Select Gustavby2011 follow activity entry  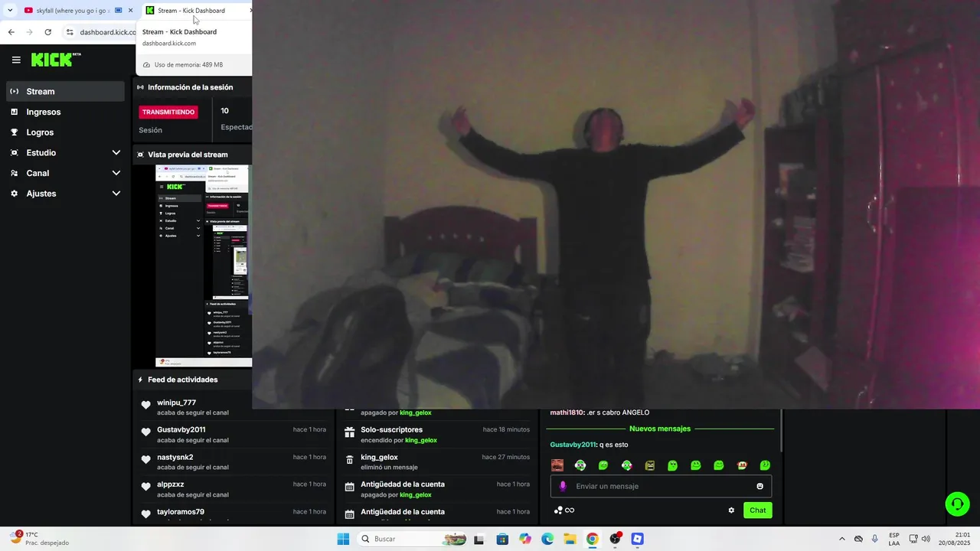point(234,435)
